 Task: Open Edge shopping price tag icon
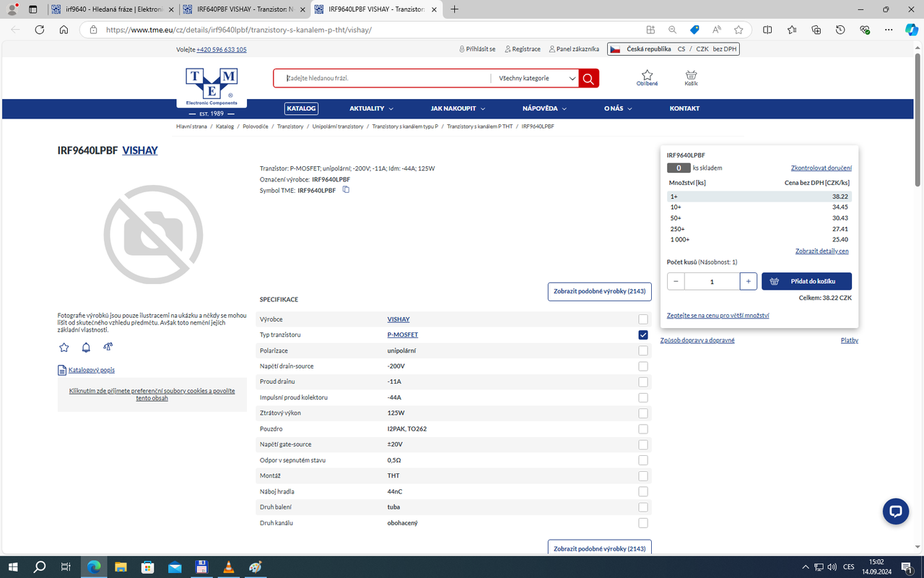(x=694, y=30)
